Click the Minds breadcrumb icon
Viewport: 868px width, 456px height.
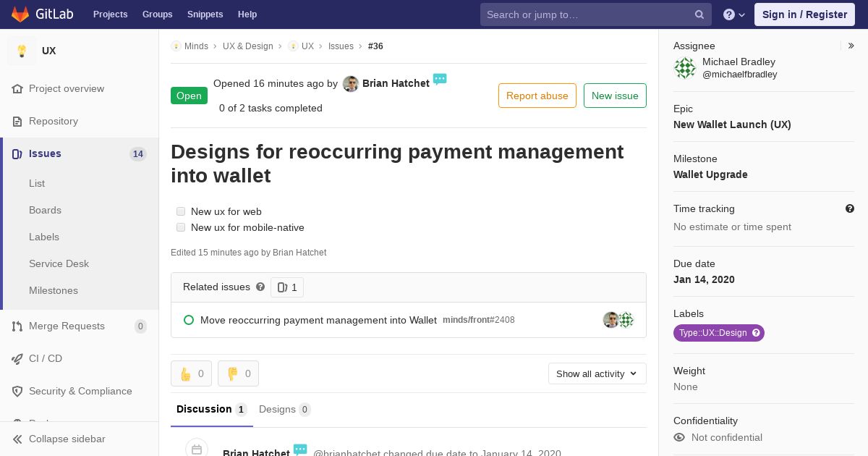click(x=176, y=46)
